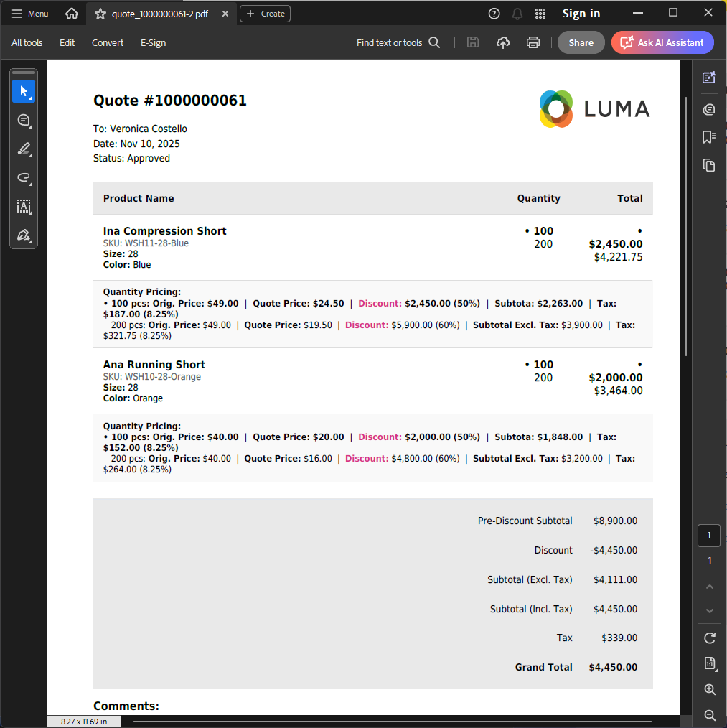727x728 pixels.
Task: Click the Ask AI Assistant button
Action: click(662, 42)
